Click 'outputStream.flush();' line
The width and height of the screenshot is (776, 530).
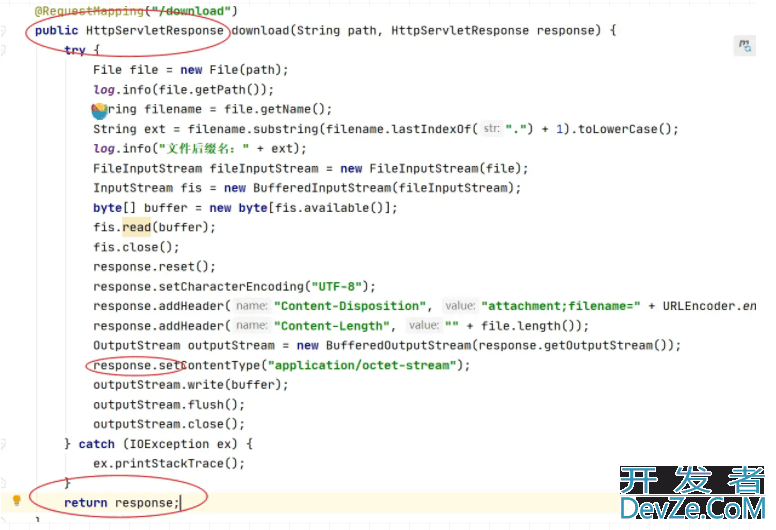(x=169, y=405)
